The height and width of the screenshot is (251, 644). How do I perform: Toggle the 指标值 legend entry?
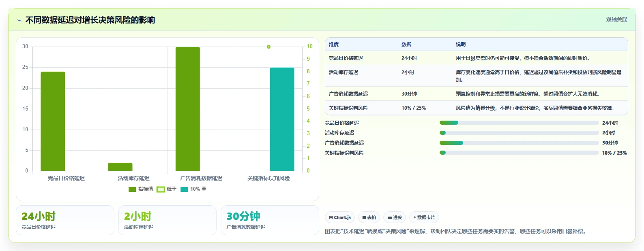pyautogui.click(x=141, y=189)
